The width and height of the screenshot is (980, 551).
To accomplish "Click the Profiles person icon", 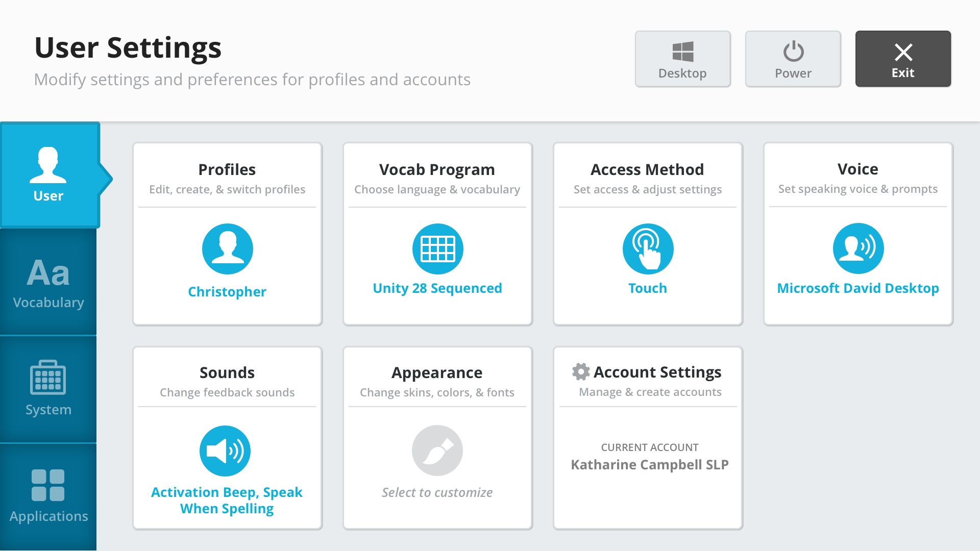I will (227, 249).
